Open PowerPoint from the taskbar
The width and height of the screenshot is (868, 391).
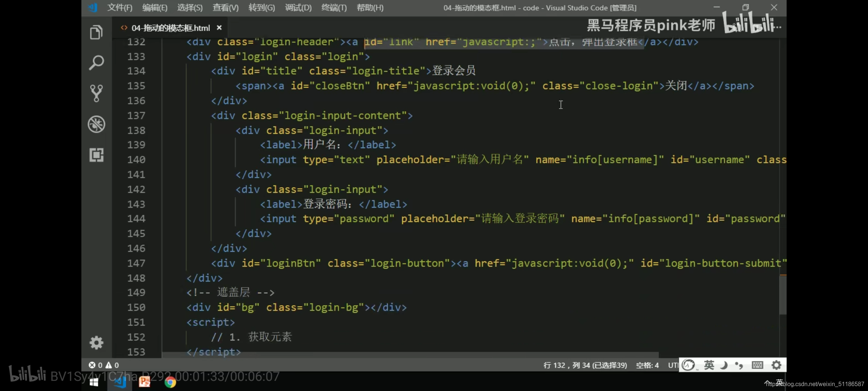point(145,382)
